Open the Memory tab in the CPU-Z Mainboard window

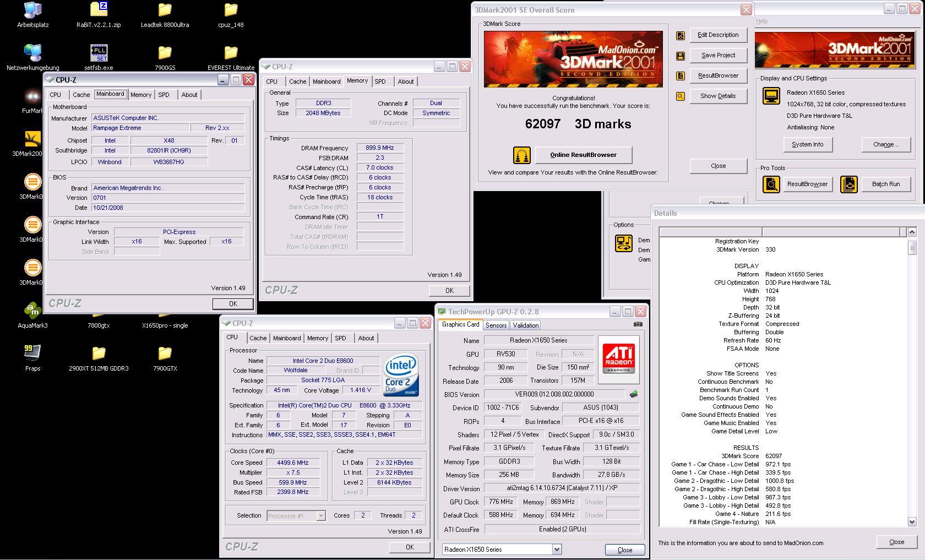point(141,95)
